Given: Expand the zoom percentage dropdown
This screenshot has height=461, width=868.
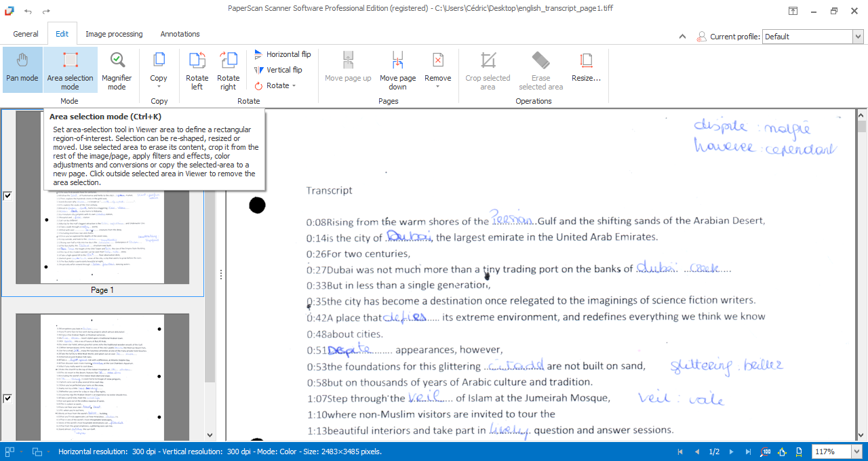Looking at the screenshot, I should point(857,452).
